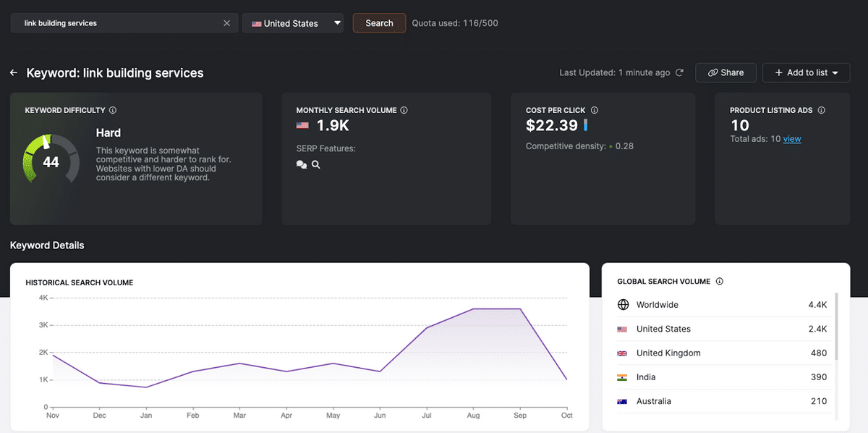
Task: Open the United States country dropdown
Action: (293, 23)
